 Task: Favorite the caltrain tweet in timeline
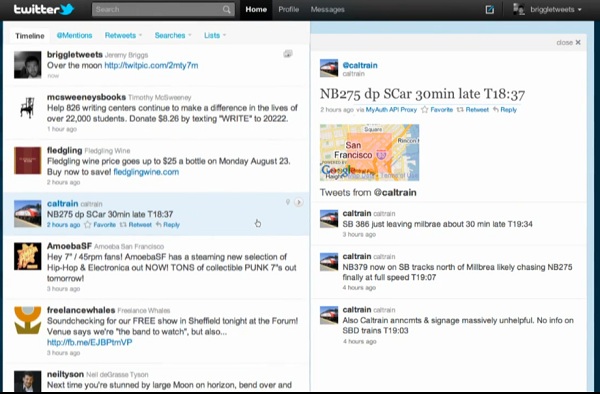click(100, 225)
